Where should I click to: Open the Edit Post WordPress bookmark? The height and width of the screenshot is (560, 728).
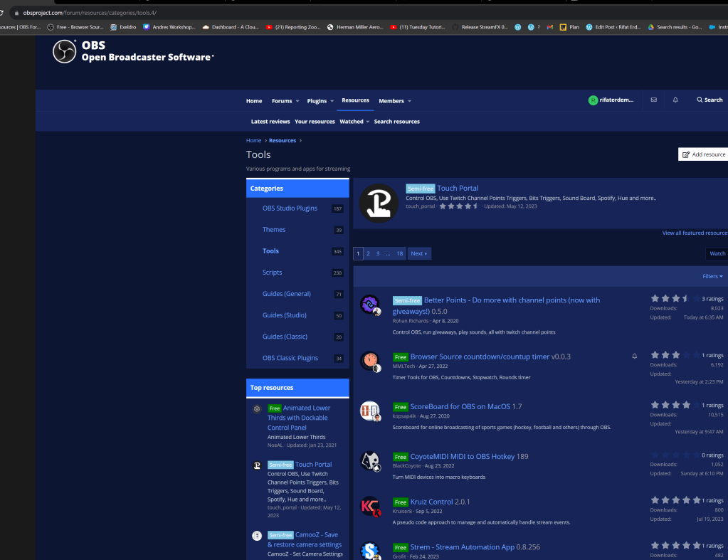coord(613,28)
